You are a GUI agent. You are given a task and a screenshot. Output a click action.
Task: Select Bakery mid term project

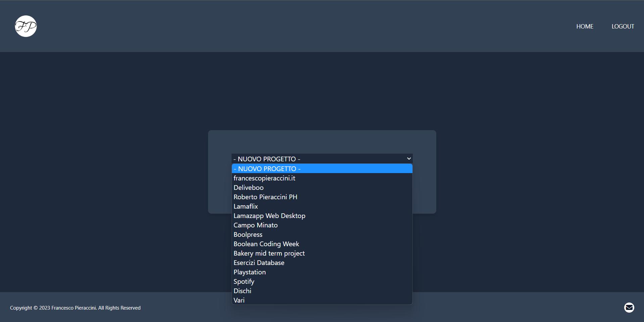click(x=322, y=253)
